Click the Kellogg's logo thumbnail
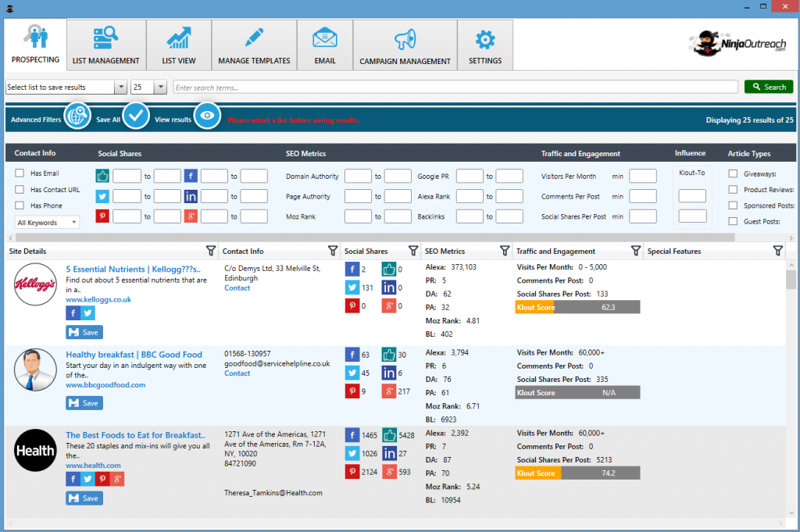The height and width of the screenshot is (532, 800). point(35,284)
